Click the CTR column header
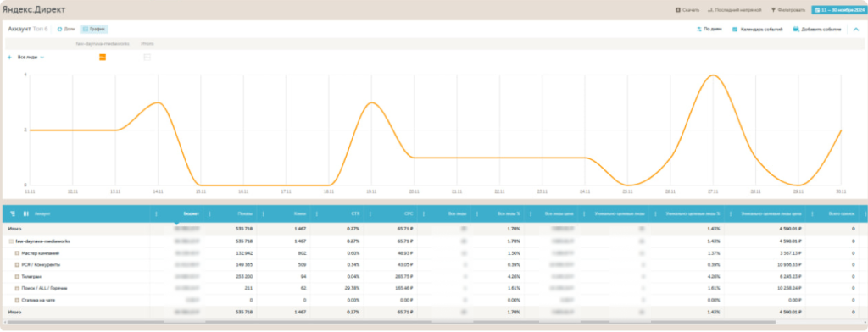 [x=355, y=213]
